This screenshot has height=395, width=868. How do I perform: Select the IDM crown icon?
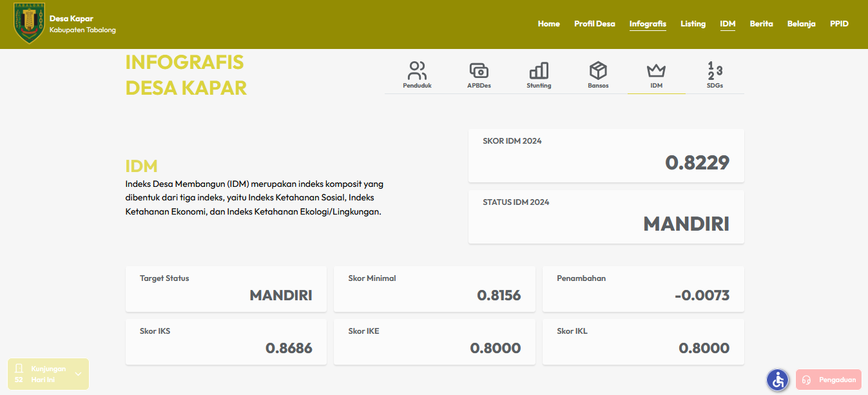[x=656, y=71]
